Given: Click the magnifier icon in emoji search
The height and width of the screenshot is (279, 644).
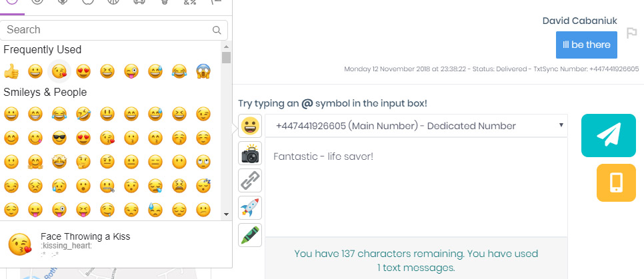Looking at the screenshot, I should point(217,30).
